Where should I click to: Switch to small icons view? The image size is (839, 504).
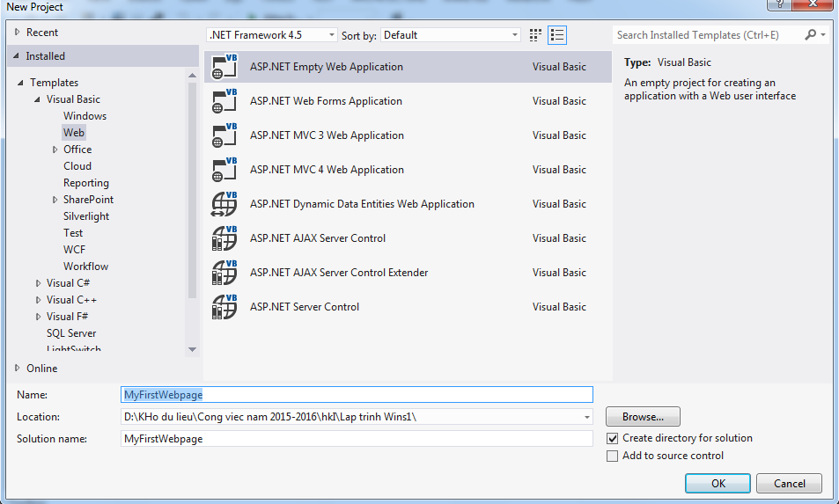(x=535, y=35)
